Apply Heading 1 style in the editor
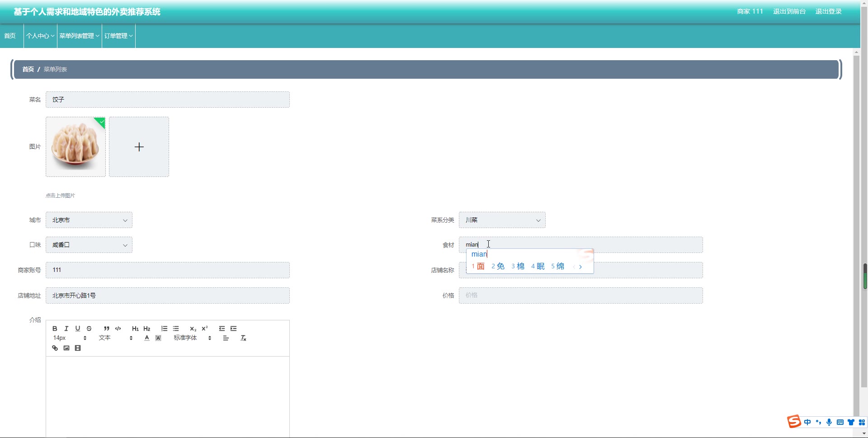Image resolution: width=868 pixels, height=438 pixels. [x=135, y=328]
